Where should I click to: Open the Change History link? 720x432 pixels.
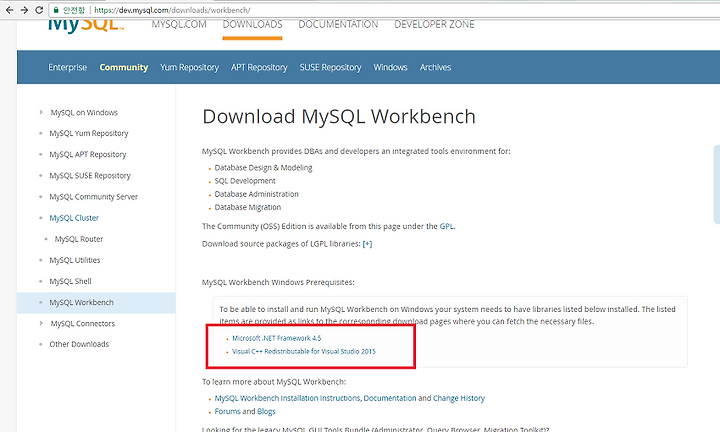[459, 398]
